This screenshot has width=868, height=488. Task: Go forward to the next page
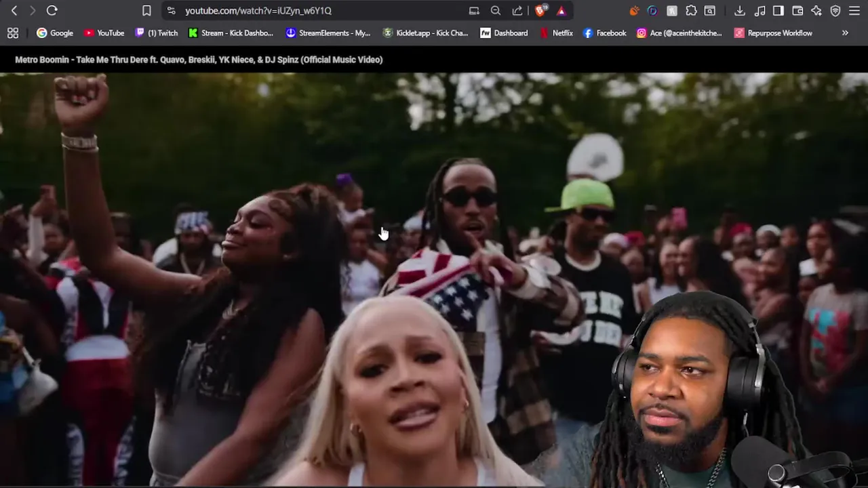pos(32,11)
